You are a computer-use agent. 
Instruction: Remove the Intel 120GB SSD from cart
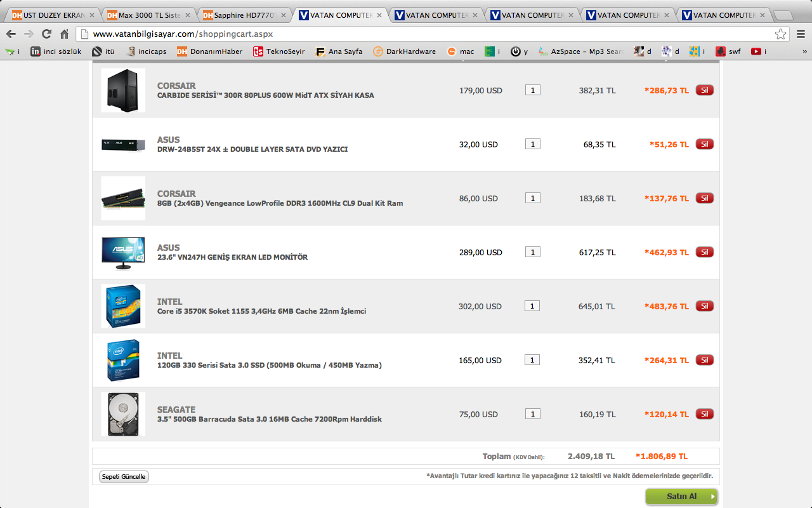(x=704, y=360)
